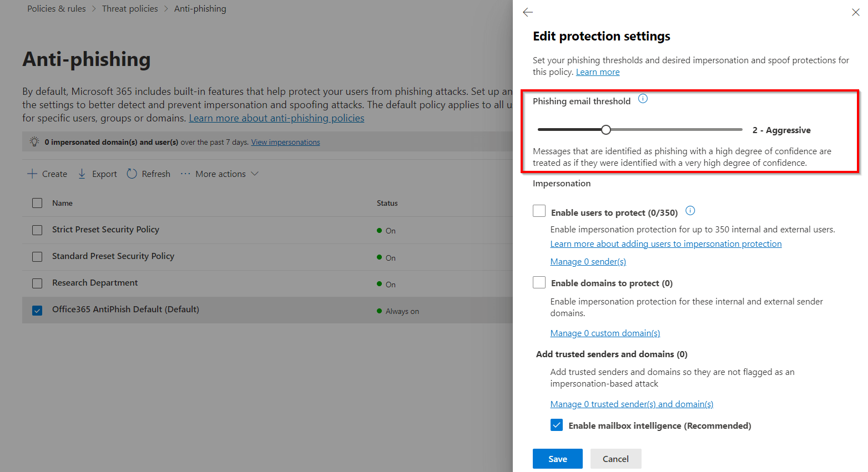Check the Enable users to protect checkbox
This screenshot has height=472, width=868.
(x=539, y=210)
